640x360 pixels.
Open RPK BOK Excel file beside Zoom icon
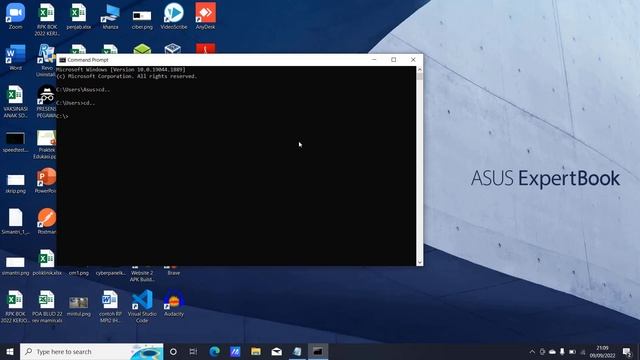pyautogui.click(x=47, y=19)
